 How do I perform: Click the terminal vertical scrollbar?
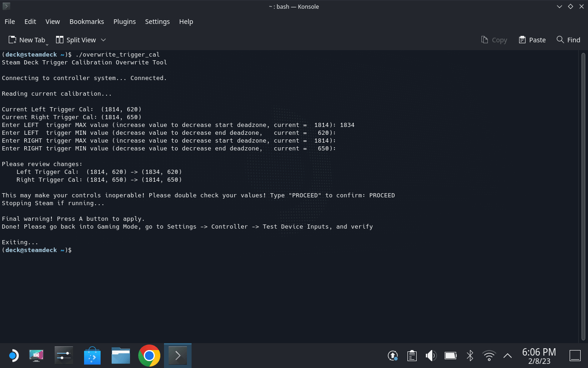pyautogui.click(x=583, y=196)
